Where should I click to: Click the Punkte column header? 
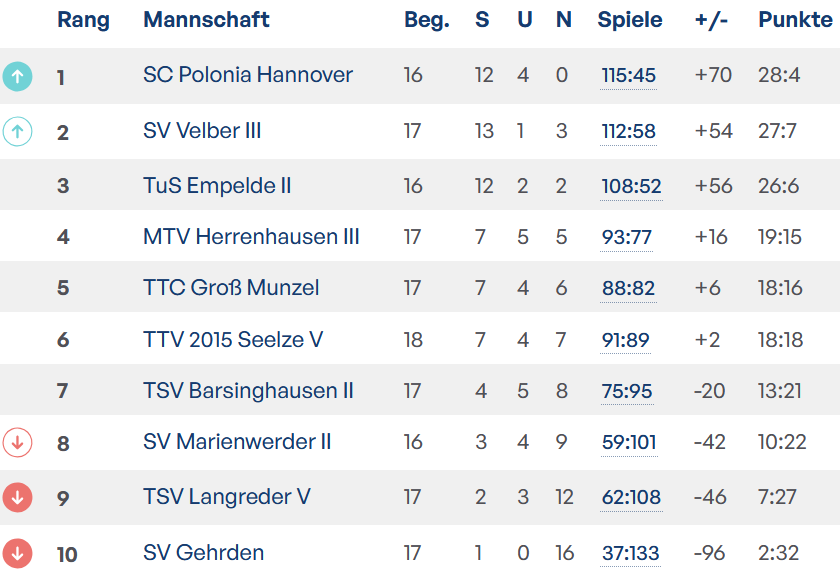pos(795,20)
